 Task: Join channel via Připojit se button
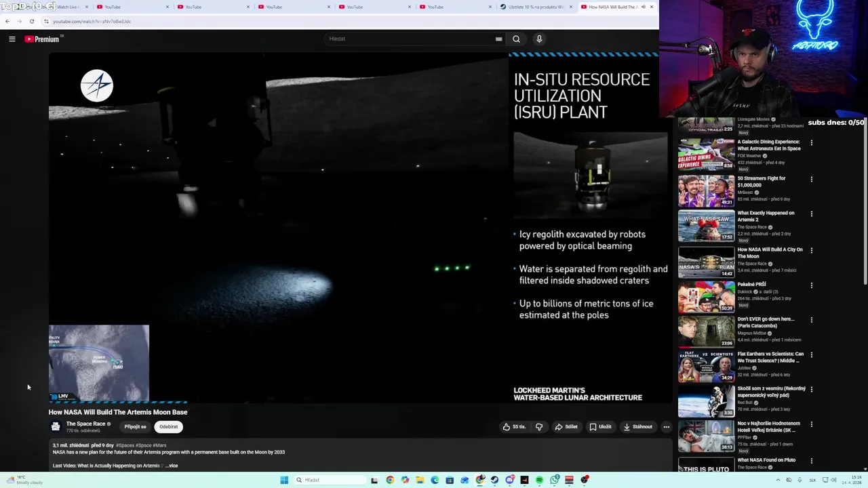pyautogui.click(x=135, y=427)
